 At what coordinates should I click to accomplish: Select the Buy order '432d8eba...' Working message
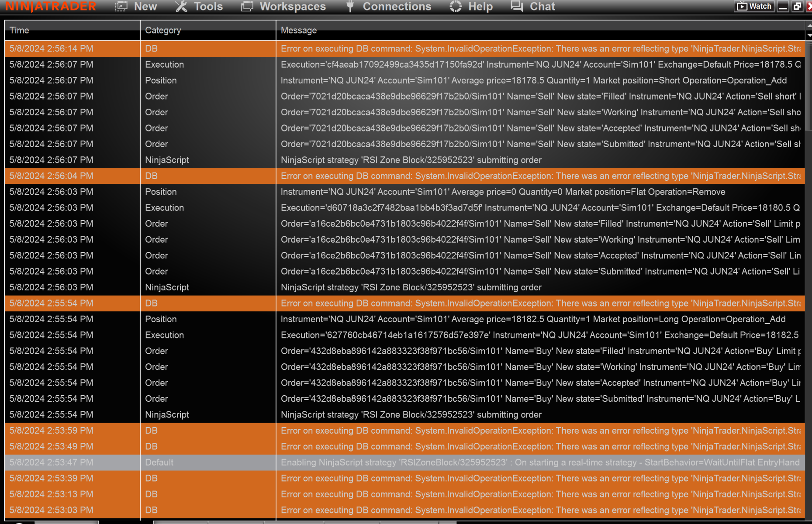tap(540, 367)
